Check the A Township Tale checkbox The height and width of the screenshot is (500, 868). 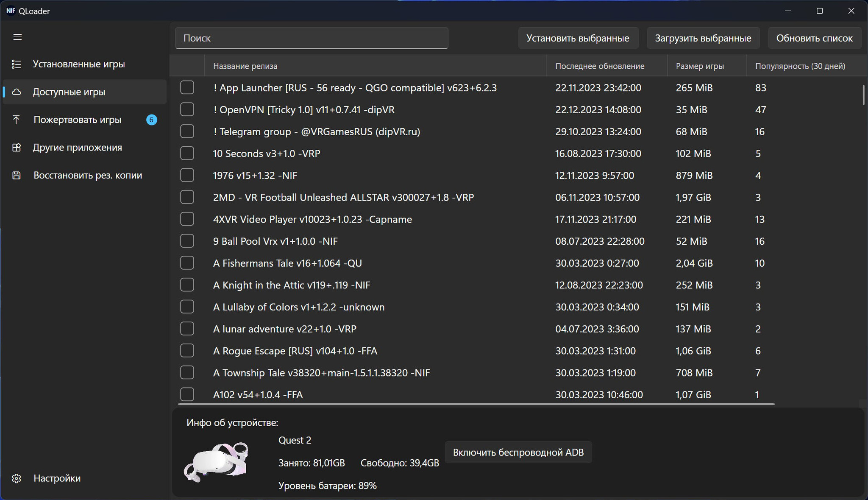pyautogui.click(x=187, y=373)
